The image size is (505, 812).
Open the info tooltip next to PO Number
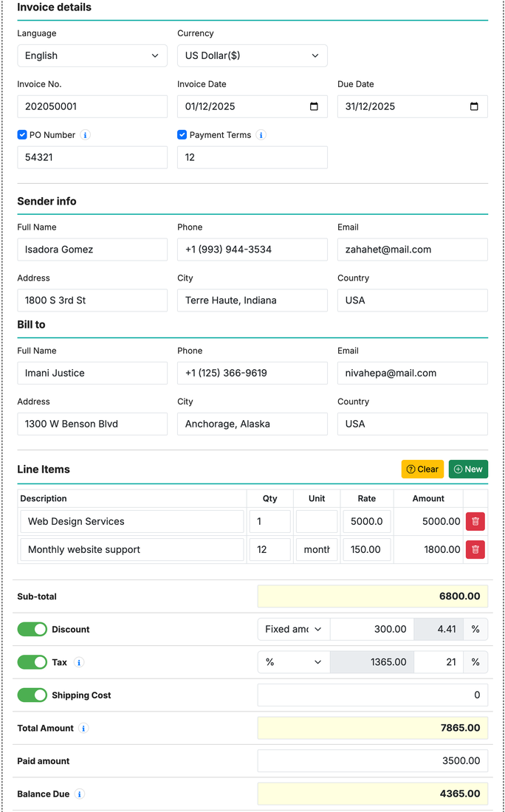click(x=86, y=135)
